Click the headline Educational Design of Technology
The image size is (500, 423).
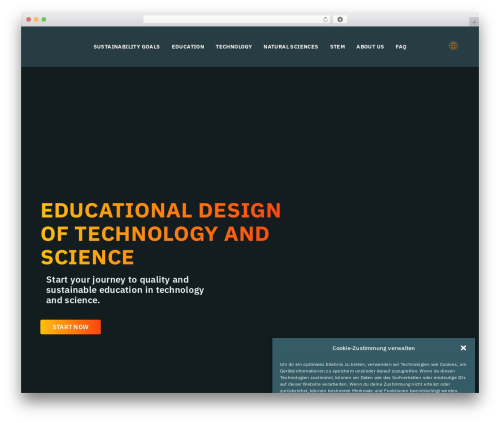coord(161,234)
